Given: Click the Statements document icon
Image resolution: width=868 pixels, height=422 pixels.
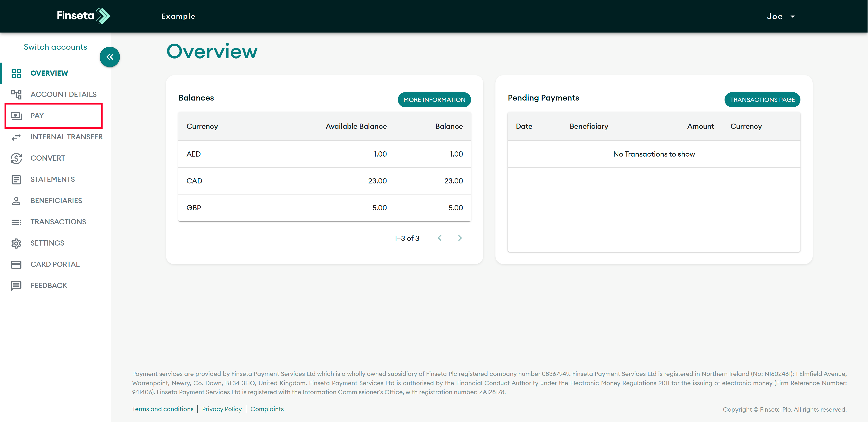Looking at the screenshot, I should tap(16, 179).
